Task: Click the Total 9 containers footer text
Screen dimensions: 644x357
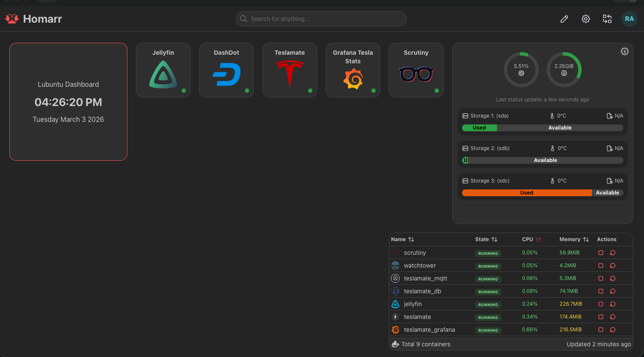Action: point(426,344)
